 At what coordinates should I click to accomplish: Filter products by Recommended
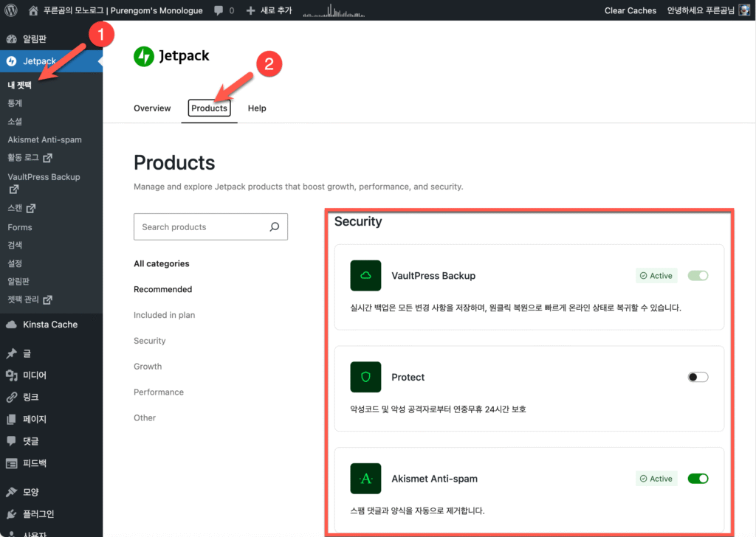coord(163,289)
